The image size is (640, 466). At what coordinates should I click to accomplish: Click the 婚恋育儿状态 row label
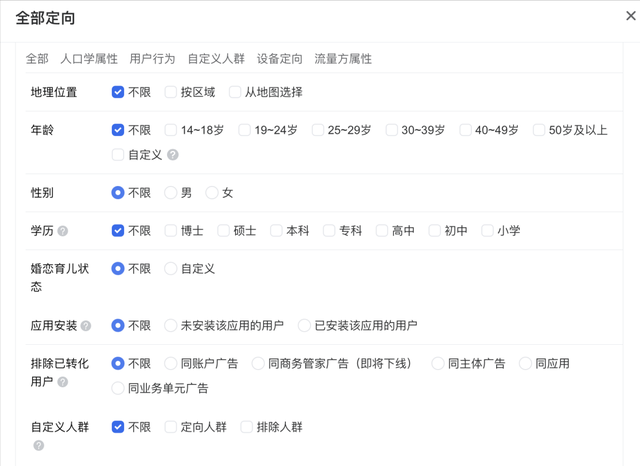pos(60,277)
